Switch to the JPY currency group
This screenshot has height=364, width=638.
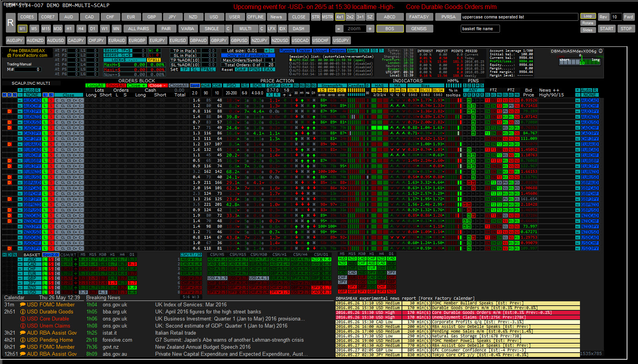click(x=173, y=17)
